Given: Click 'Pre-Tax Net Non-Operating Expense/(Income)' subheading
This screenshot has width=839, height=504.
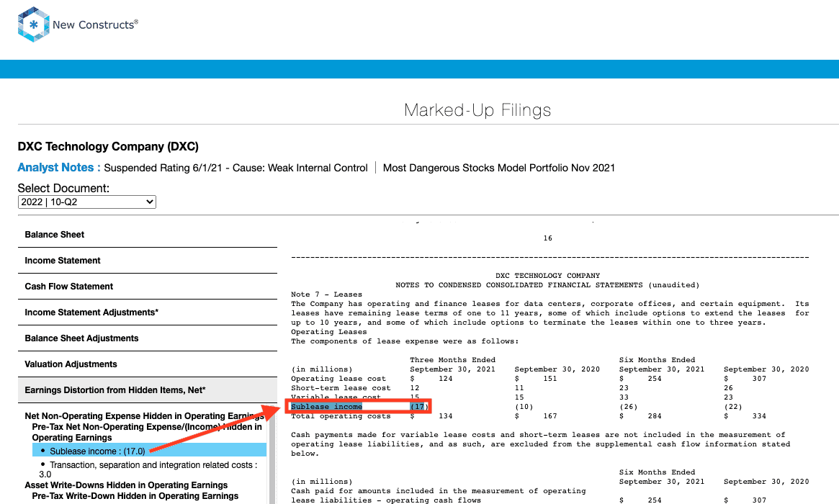Looking at the screenshot, I should (x=147, y=432).
